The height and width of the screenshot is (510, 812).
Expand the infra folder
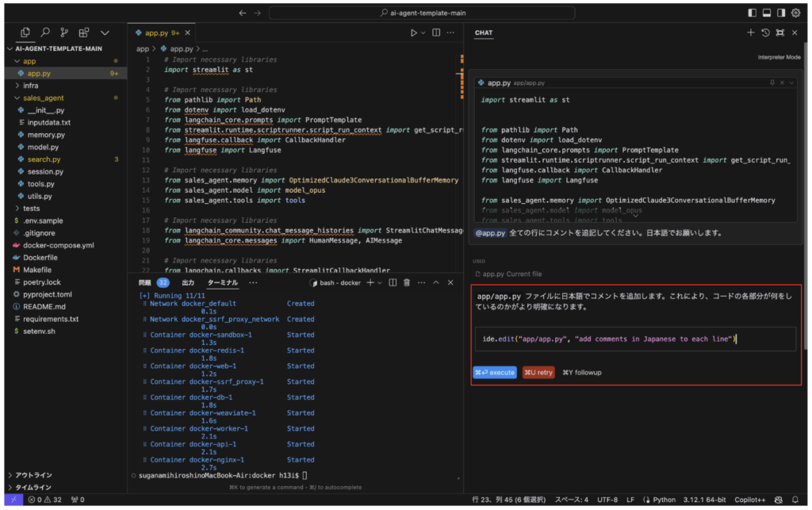pyautogui.click(x=30, y=86)
